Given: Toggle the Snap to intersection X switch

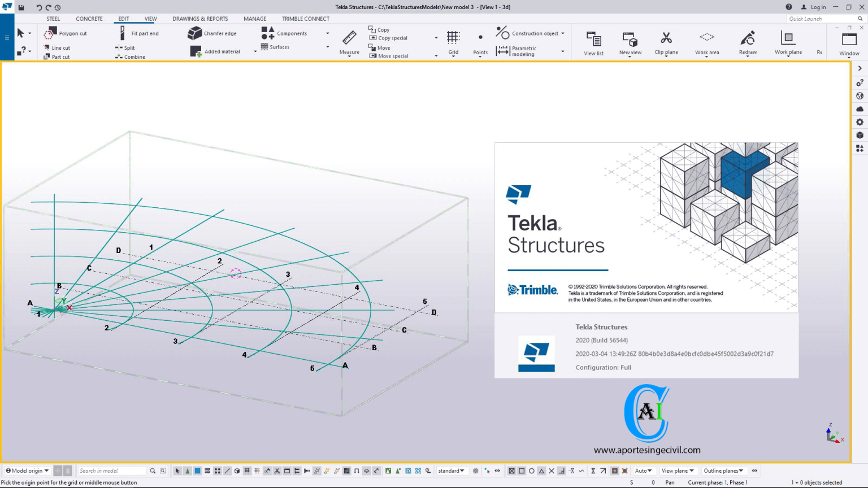Looking at the screenshot, I should [552, 470].
